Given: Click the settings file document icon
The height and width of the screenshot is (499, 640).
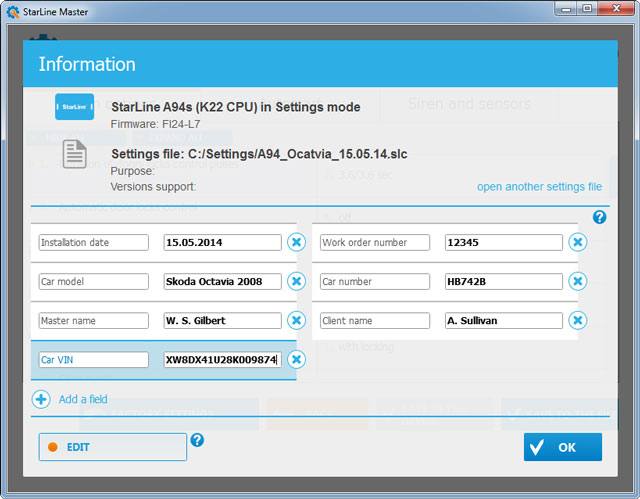Looking at the screenshot, I should tap(74, 154).
